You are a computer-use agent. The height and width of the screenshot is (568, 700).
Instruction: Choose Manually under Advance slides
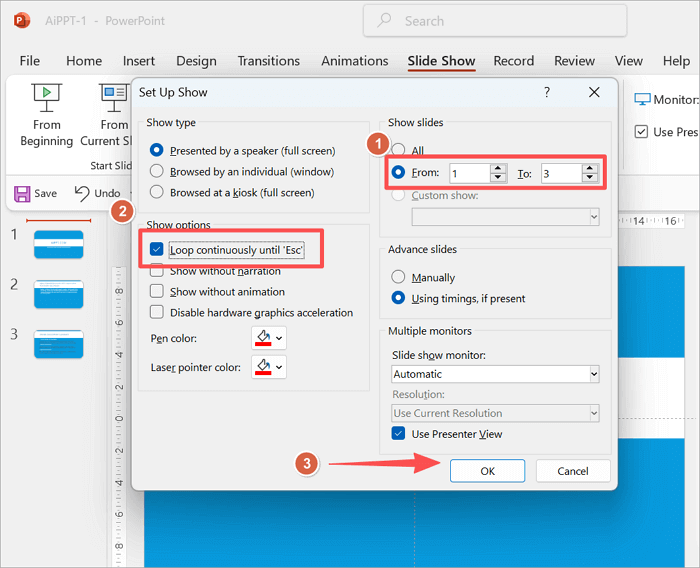coord(399,277)
